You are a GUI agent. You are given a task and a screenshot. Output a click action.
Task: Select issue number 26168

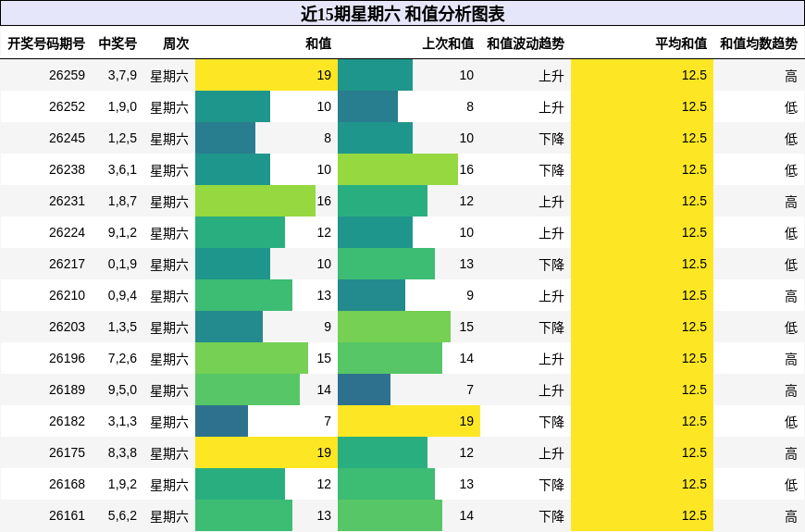68,484
